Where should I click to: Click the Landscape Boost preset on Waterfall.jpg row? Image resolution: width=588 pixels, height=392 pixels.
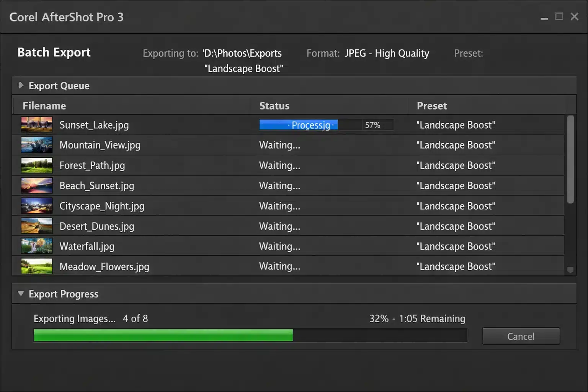pos(456,246)
